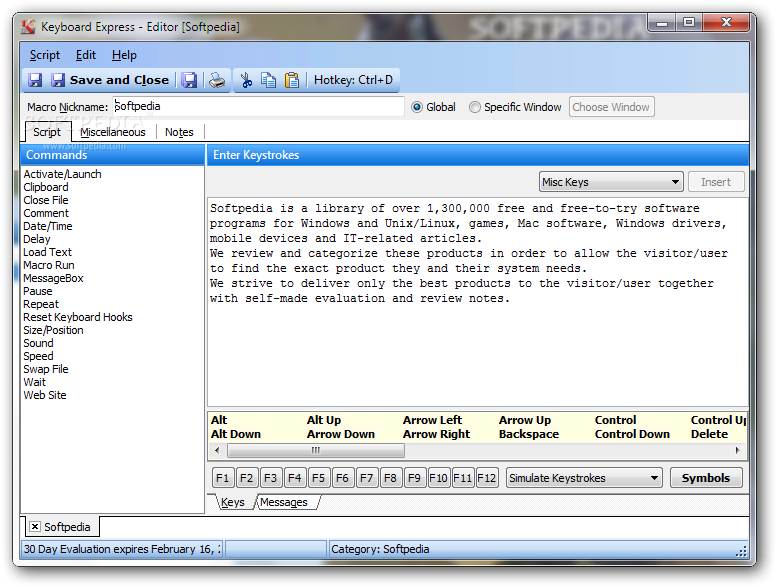The height and width of the screenshot is (587, 777).
Task: Click the Symbols button
Action: coord(706,478)
